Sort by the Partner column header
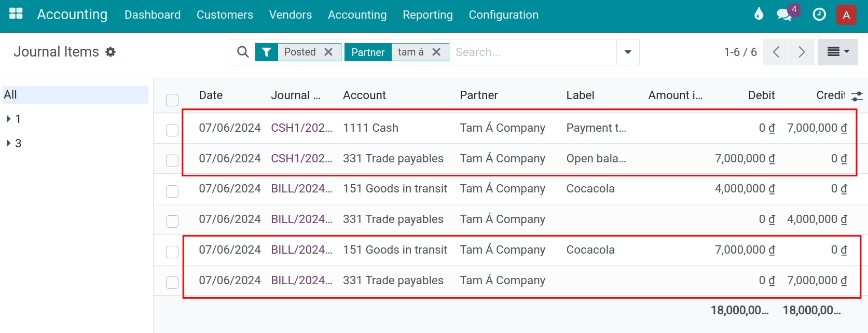The image size is (868, 333). (x=478, y=95)
